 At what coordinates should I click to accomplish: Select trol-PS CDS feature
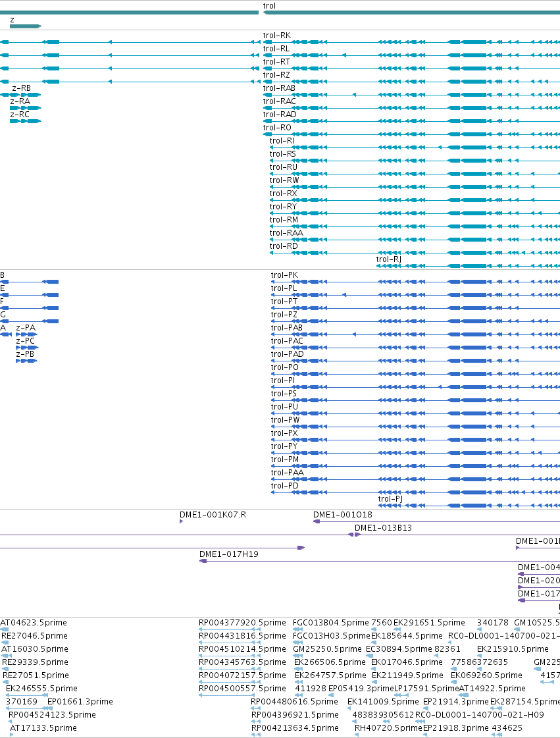pos(284,394)
